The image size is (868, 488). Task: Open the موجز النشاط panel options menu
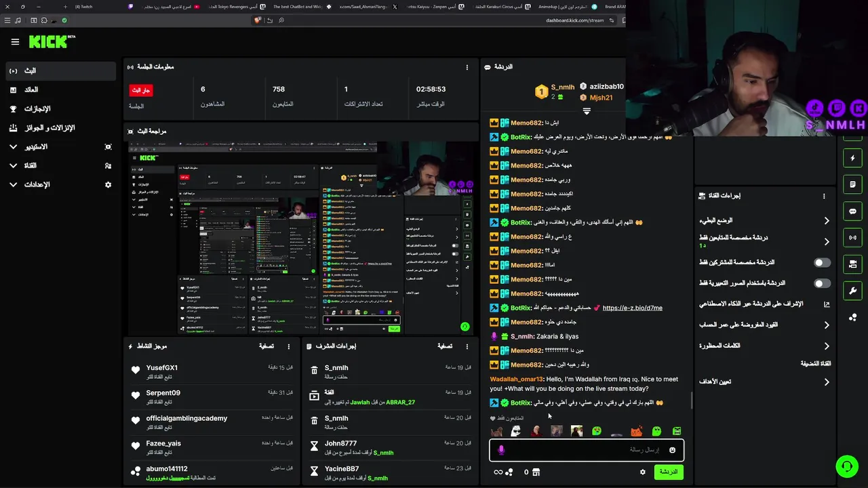pyautogui.click(x=289, y=346)
